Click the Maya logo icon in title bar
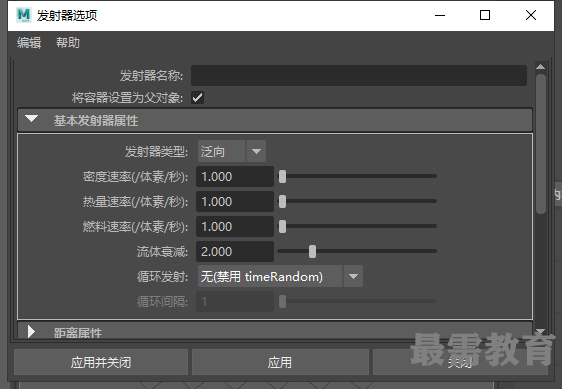Viewport: 562px width, 389px height. [x=24, y=15]
